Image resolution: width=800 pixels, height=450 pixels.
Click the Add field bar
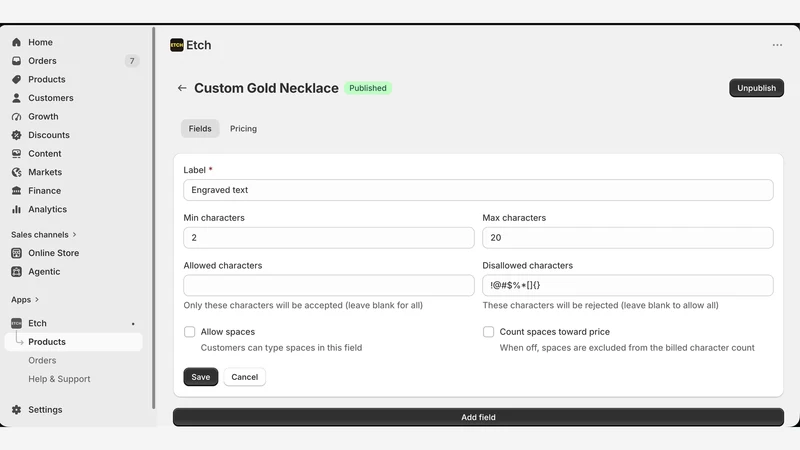pos(478,417)
